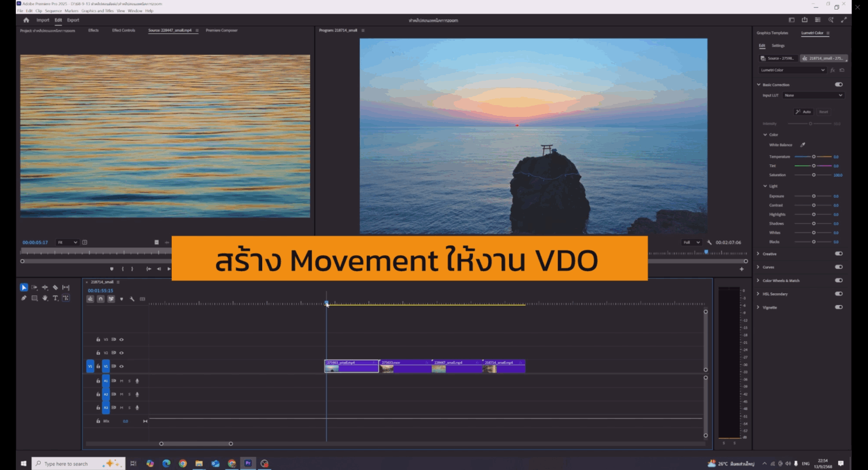Select the Pen tool
The width and height of the screenshot is (868, 470).
tap(24, 298)
